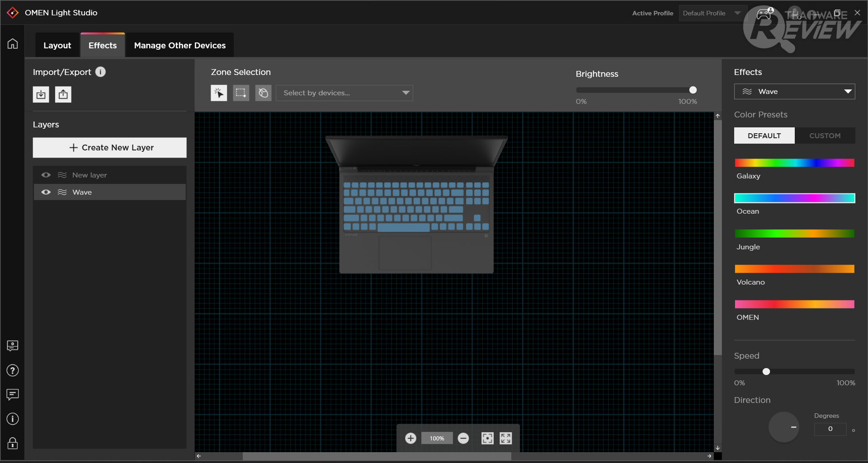The width and height of the screenshot is (868, 463).
Task: Click the lock icon in sidebar
Action: (13, 443)
